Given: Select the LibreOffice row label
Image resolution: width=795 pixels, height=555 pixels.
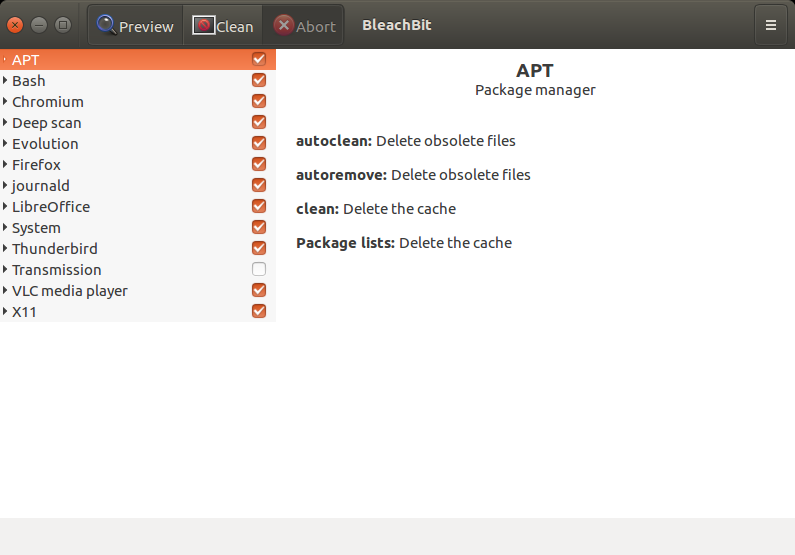Looking at the screenshot, I should [51, 207].
